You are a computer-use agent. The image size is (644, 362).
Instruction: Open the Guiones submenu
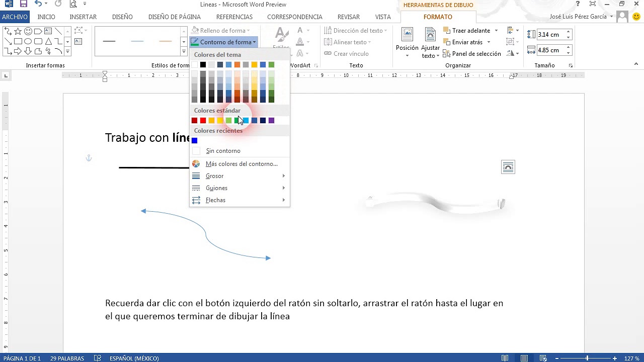point(239,188)
